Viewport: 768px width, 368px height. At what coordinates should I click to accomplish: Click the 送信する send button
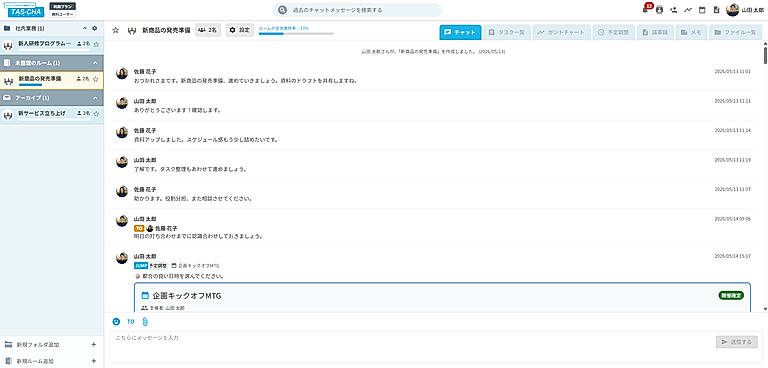pos(736,342)
